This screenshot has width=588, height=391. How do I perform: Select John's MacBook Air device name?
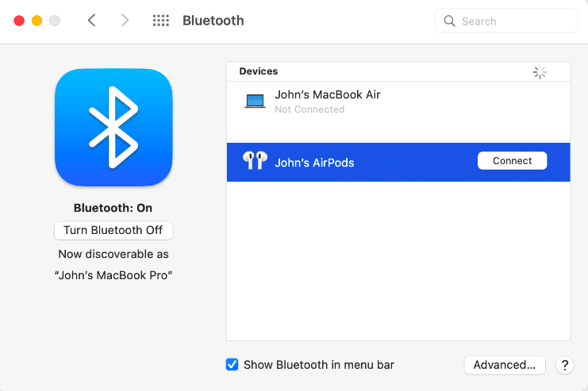click(x=328, y=94)
